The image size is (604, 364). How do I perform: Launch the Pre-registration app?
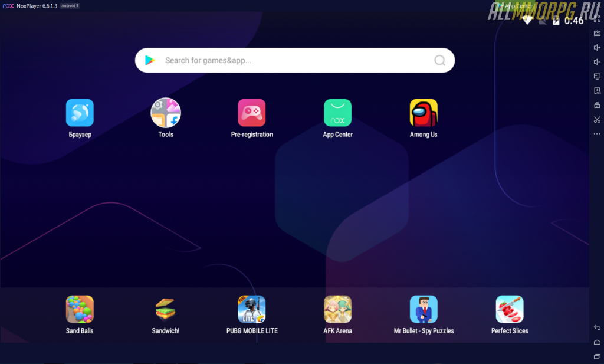click(251, 113)
